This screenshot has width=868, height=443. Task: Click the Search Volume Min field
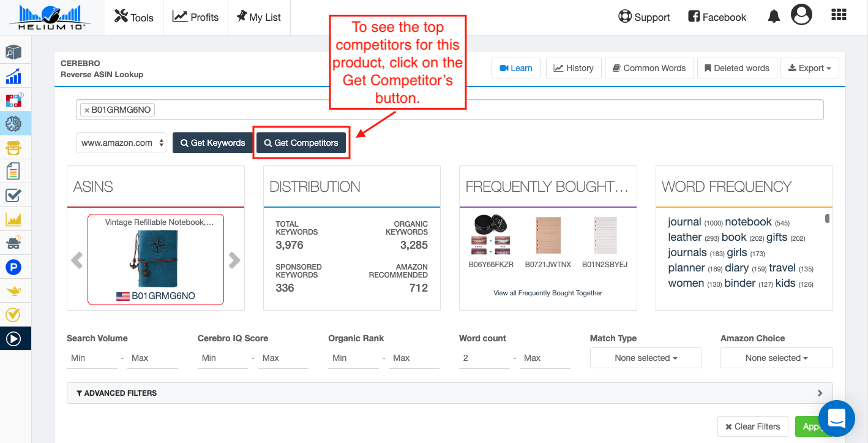pos(92,358)
